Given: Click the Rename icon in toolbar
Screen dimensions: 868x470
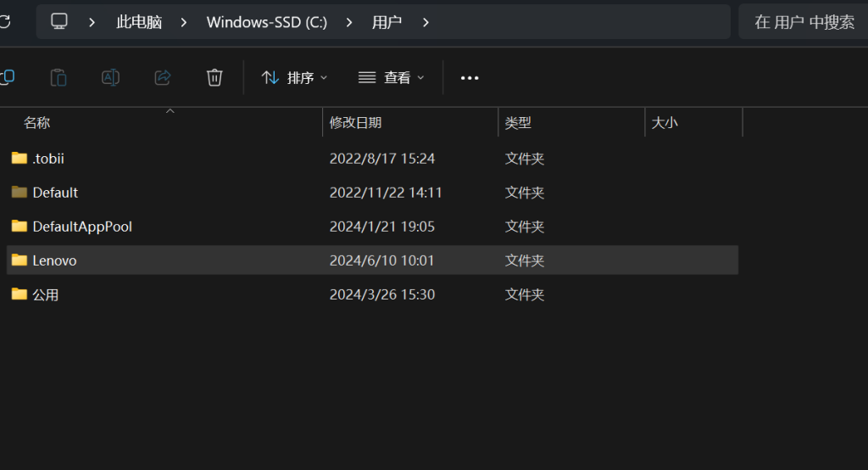Looking at the screenshot, I should [110, 77].
